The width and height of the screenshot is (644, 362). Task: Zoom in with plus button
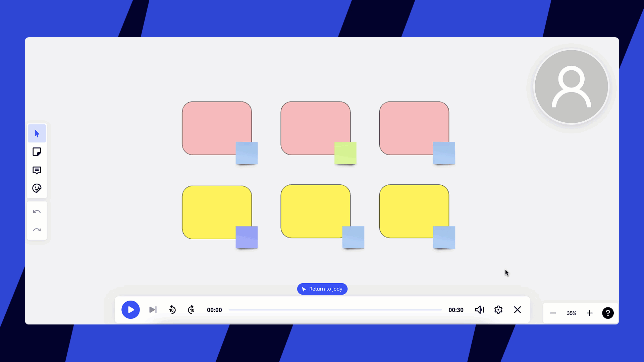[590, 313]
